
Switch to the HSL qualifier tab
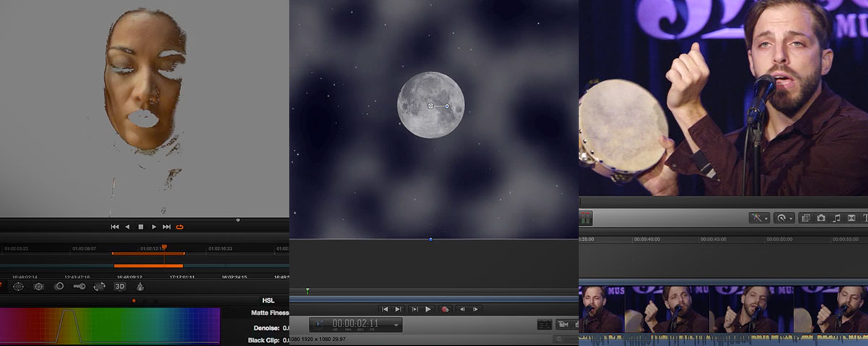click(268, 300)
